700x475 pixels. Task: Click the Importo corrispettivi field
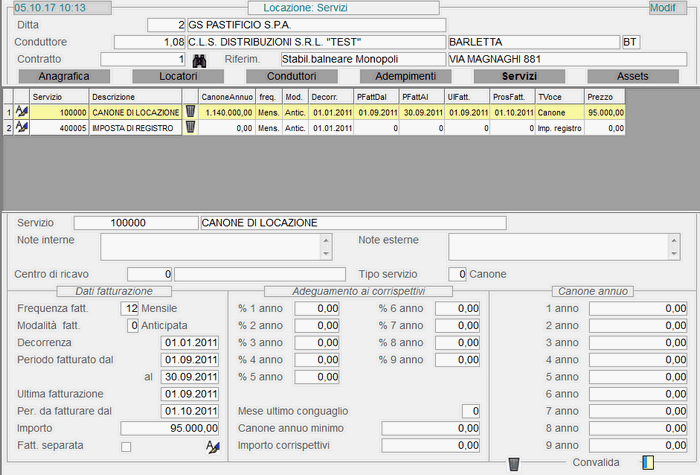[x=431, y=446]
